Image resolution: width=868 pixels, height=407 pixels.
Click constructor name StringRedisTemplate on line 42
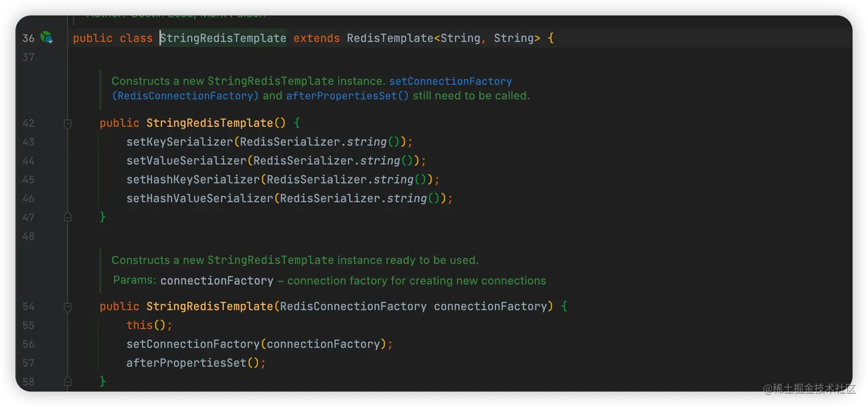[209, 123]
